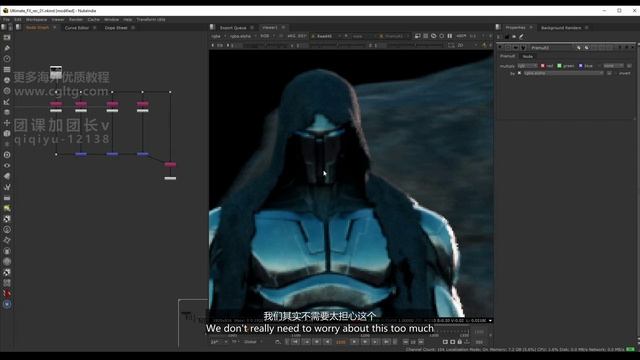Viewport: 640px width, 360px height.
Task: Click the play forward button
Action: pyautogui.click(x=354, y=342)
